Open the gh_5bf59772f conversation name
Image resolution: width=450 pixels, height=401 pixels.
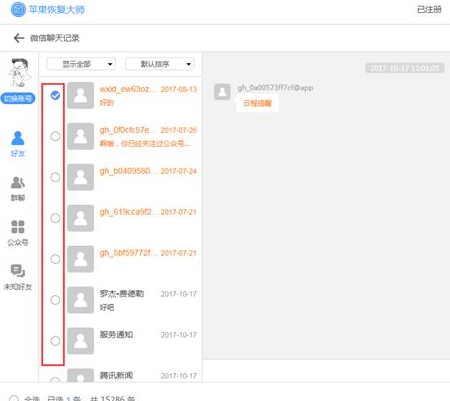click(128, 253)
